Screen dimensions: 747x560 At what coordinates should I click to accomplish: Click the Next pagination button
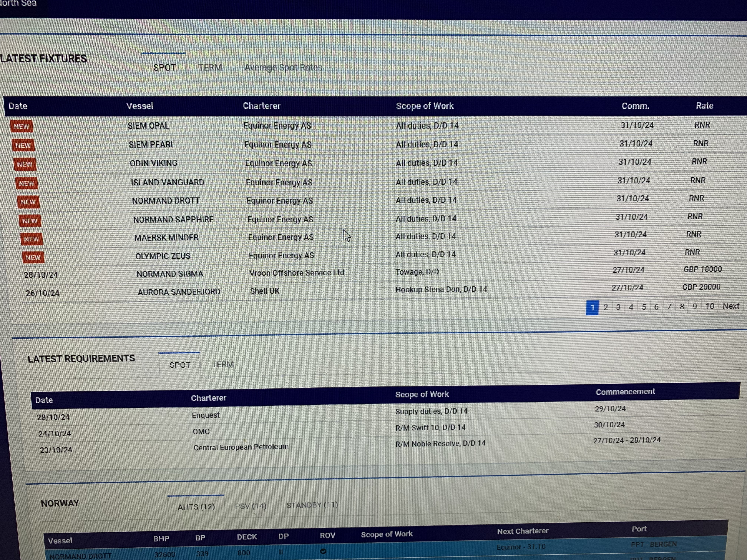tap(731, 306)
